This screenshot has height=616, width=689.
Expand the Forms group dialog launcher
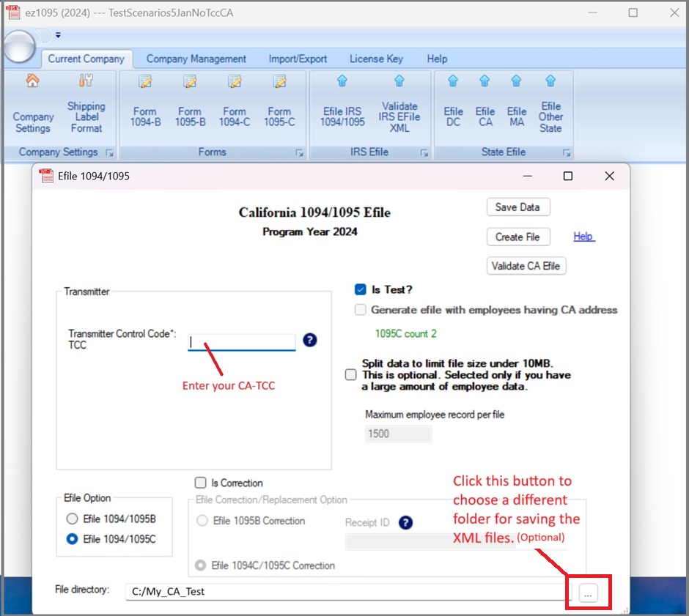299,152
